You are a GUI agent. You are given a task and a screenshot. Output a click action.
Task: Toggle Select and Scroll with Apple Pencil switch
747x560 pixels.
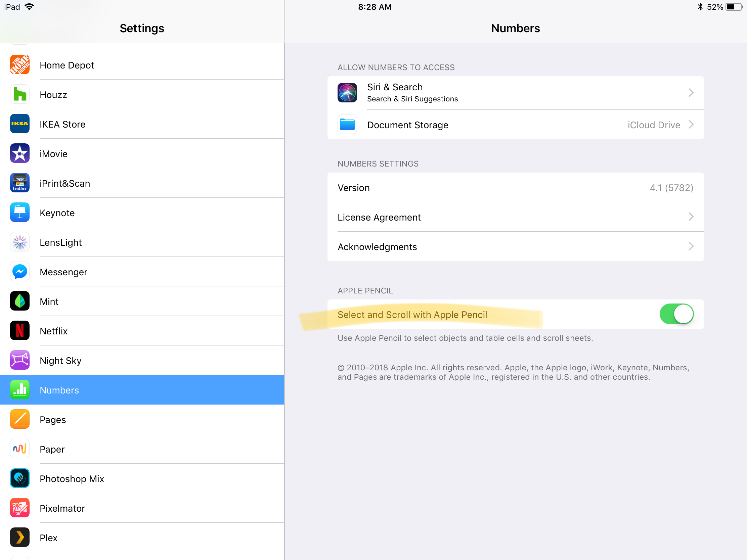tap(676, 314)
